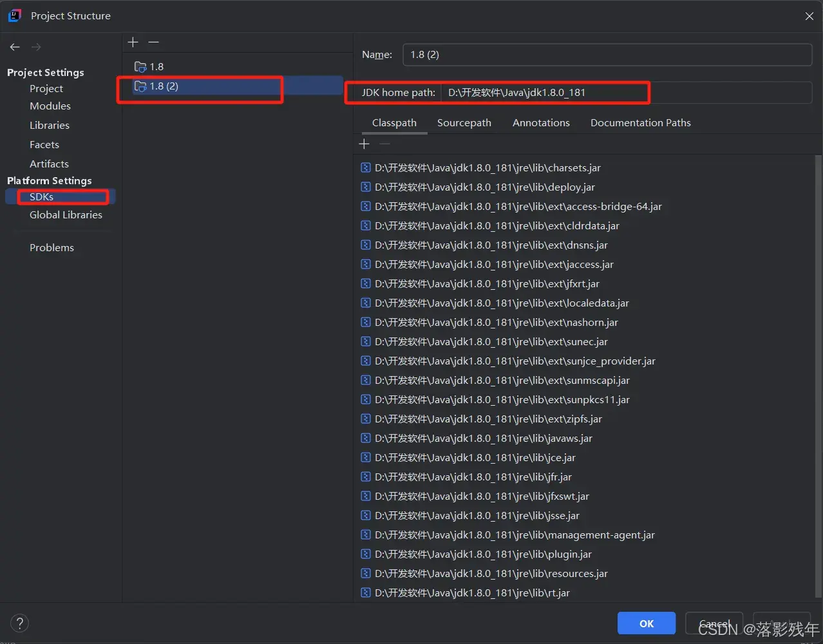
Task: Open Project settings section
Action: [46, 89]
